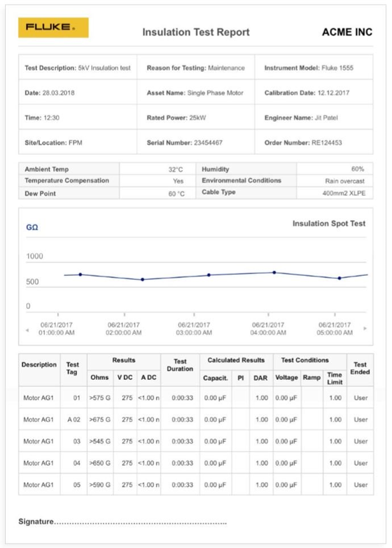Select the 02:00:00 AM data point

(143, 280)
